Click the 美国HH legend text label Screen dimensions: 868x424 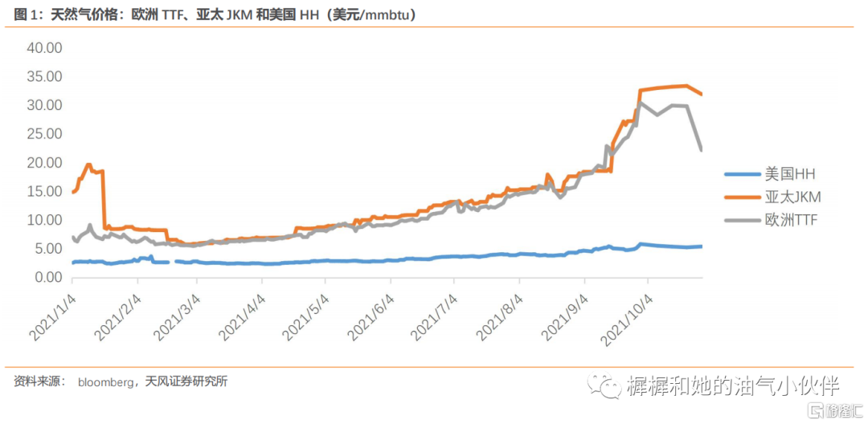(x=791, y=173)
